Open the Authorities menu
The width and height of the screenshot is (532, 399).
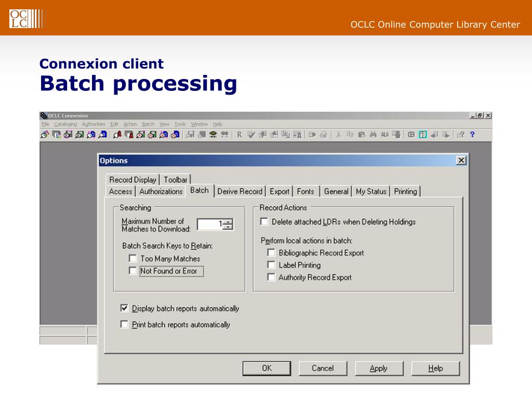(94, 124)
